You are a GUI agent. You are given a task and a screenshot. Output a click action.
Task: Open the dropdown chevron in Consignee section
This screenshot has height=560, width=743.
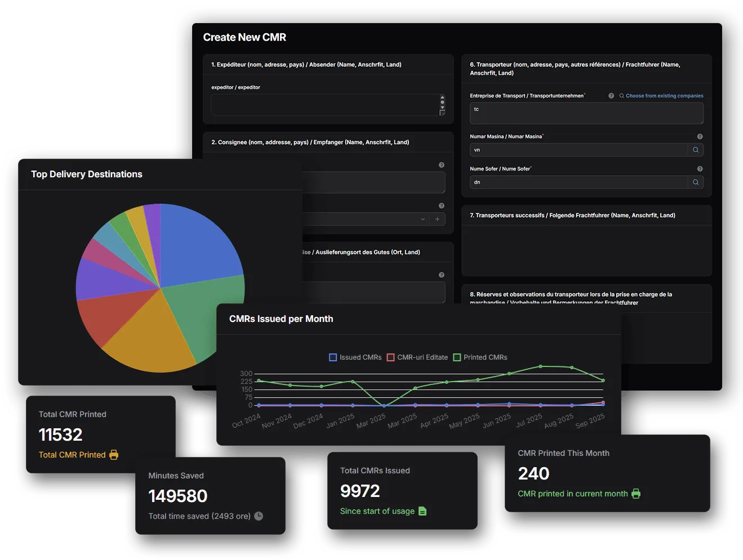422,219
